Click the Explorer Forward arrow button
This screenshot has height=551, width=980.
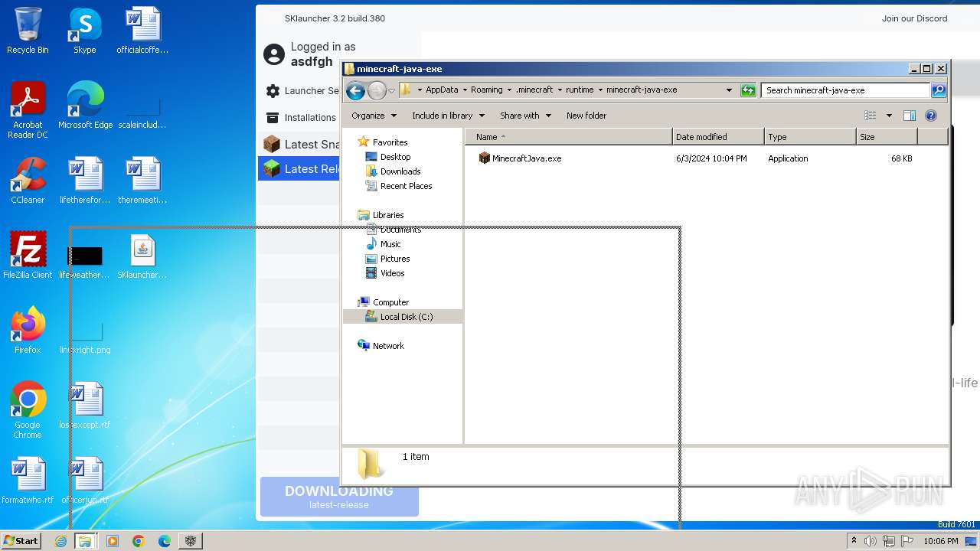point(377,91)
